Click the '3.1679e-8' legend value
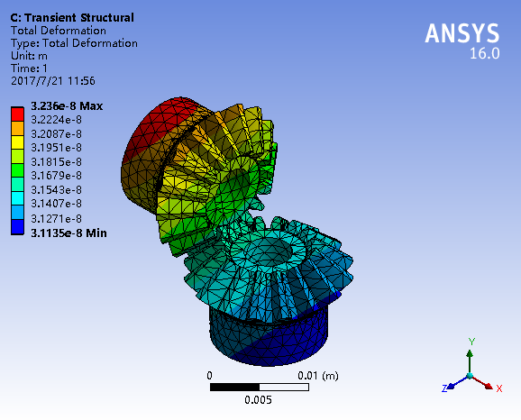The height and width of the screenshot is (420, 521). coord(56,175)
